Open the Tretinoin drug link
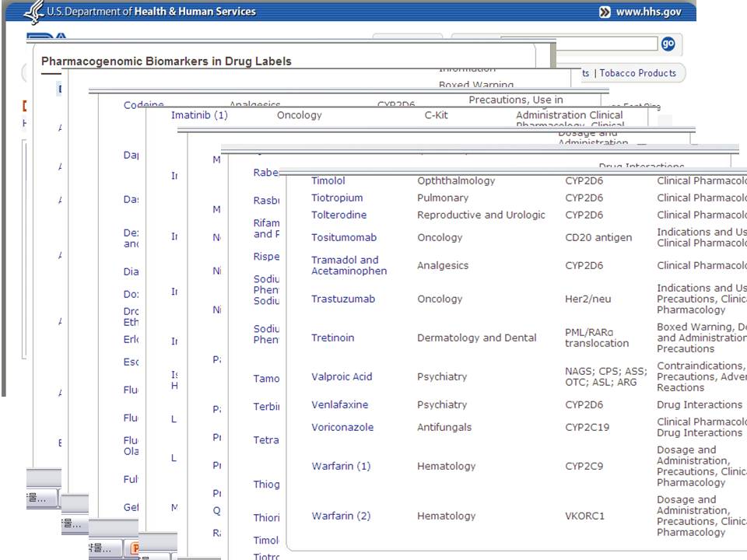The image size is (747, 560). tap(332, 338)
